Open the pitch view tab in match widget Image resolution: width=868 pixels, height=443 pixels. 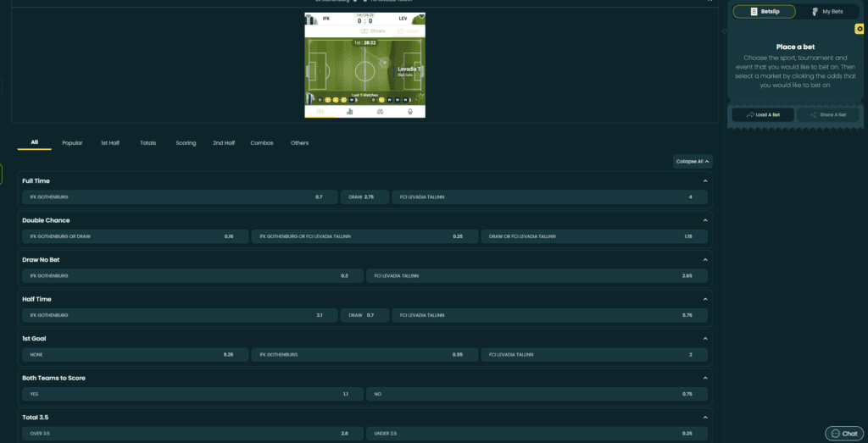[x=320, y=112]
